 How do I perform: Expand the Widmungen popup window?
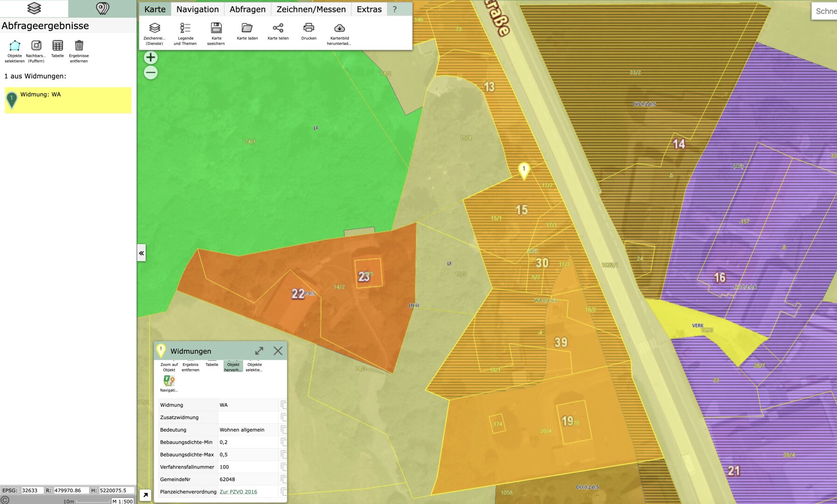[259, 351]
